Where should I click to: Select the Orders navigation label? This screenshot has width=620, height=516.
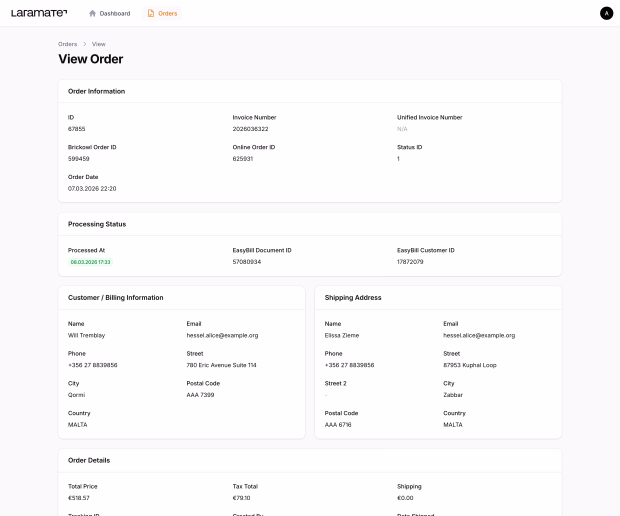pyautogui.click(x=168, y=13)
